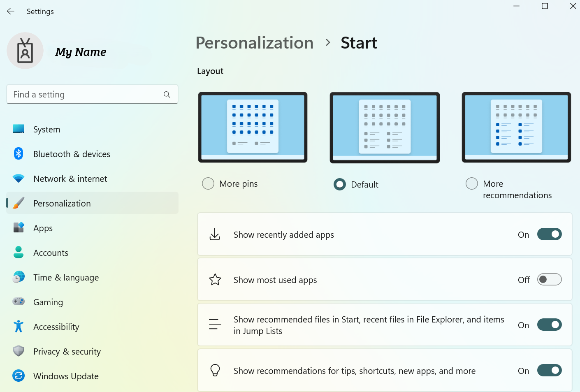This screenshot has width=580, height=392.
Task: Click the Privacy & security shield icon
Action: [19, 351]
